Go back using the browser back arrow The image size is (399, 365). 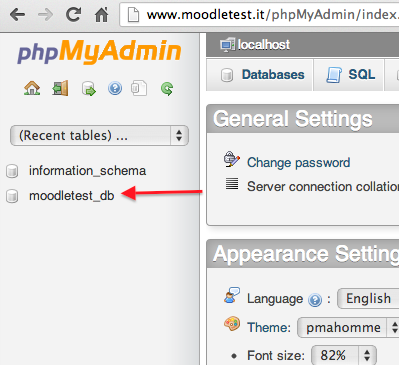(x=17, y=15)
